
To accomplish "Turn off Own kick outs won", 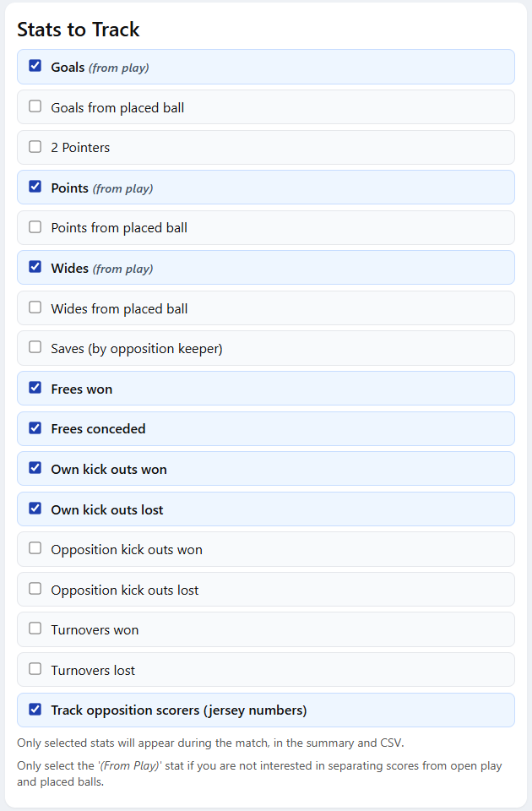I will pos(35,468).
